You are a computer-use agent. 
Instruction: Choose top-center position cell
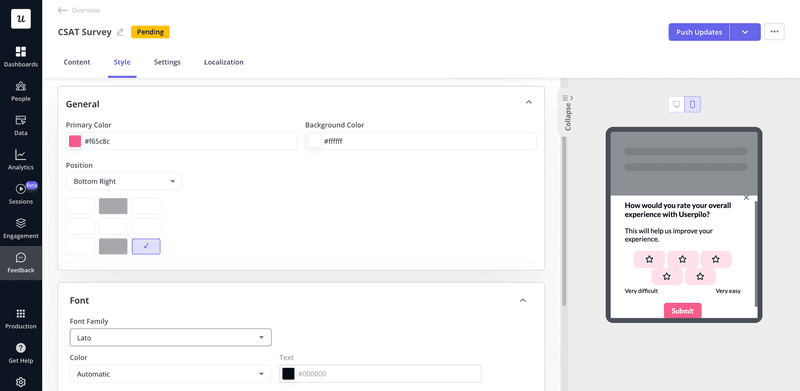tap(113, 206)
